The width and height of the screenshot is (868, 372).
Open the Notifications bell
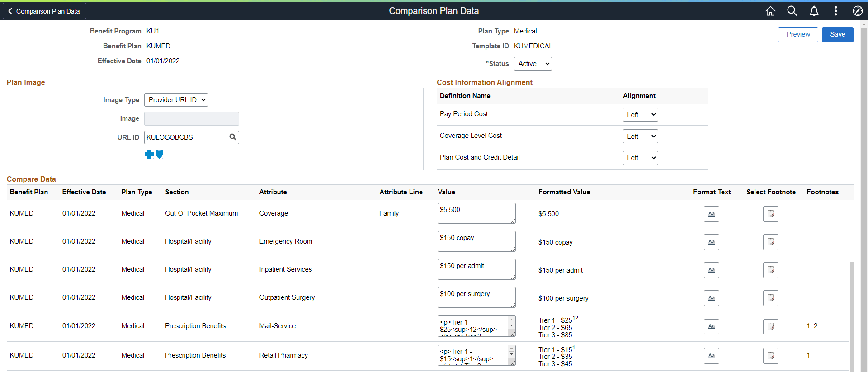click(814, 11)
